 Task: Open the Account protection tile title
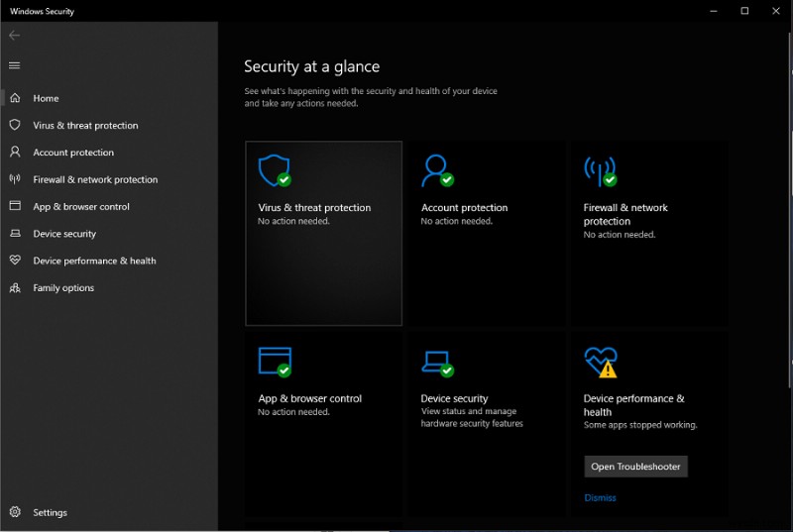(x=464, y=208)
